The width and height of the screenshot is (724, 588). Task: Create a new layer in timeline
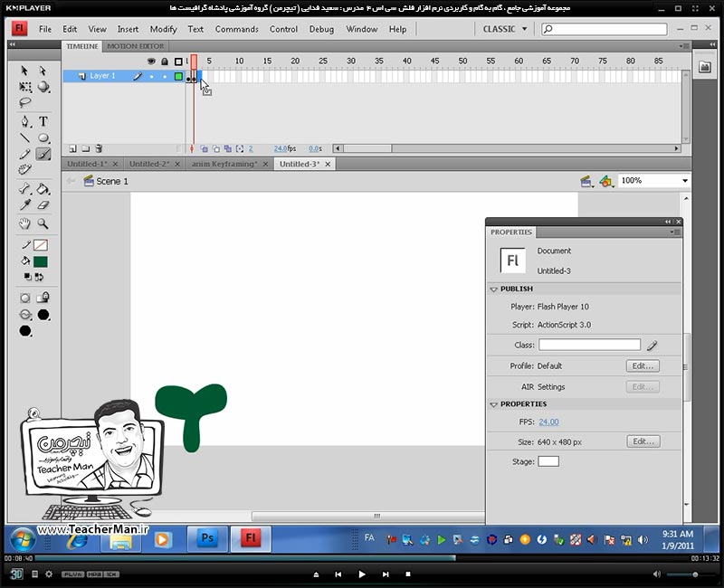(x=72, y=148)
